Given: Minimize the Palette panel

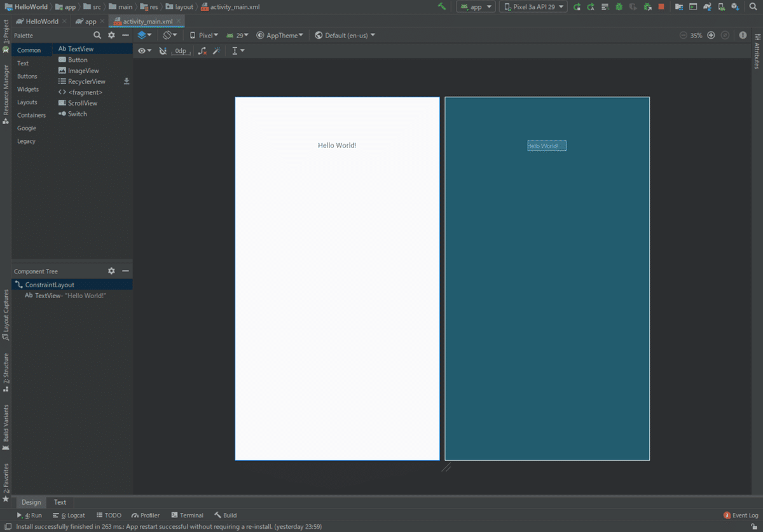Looking at the screenshot, I should 125,36.
